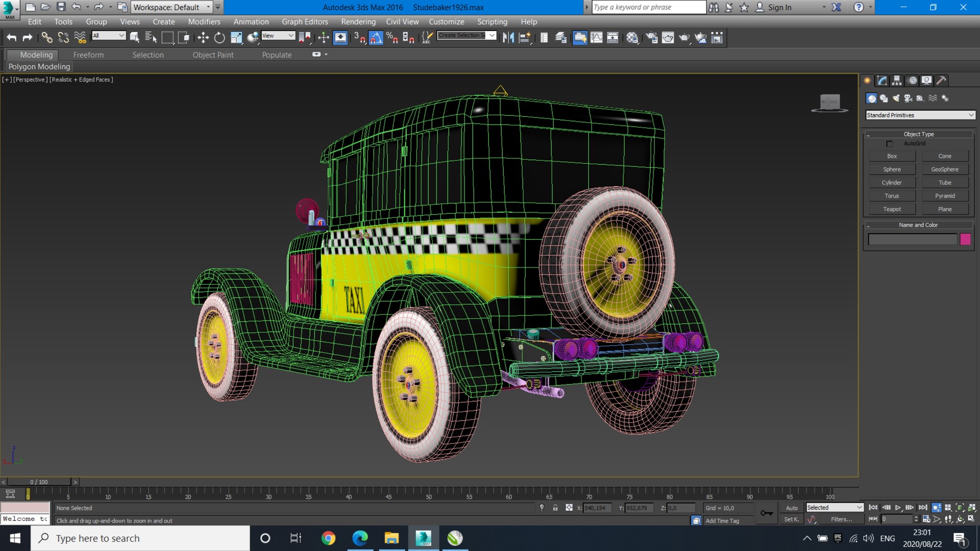Click the Cylinder object type button
The height and width of the screenshot is (551, 980).
[892, 183]
